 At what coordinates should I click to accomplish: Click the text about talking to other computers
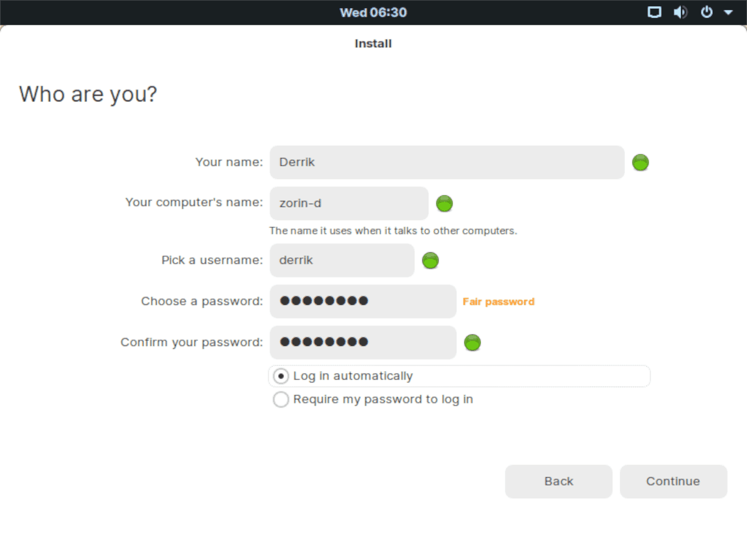click(393, 231)
